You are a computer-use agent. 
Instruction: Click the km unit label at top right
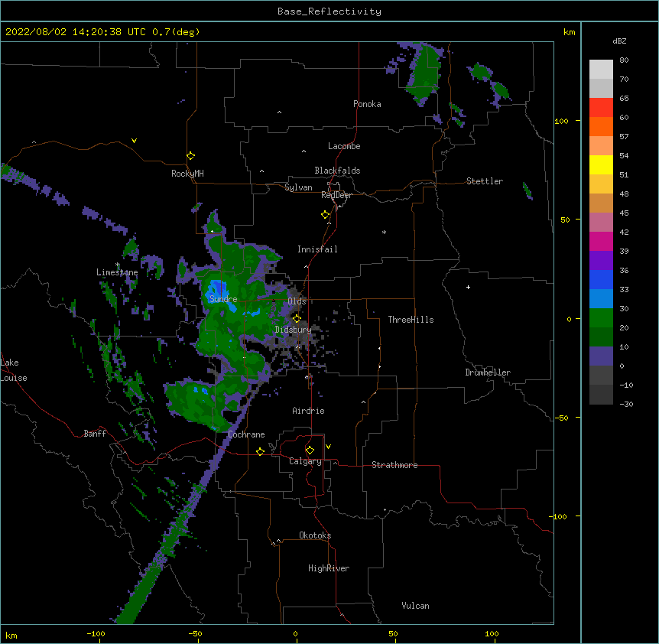[x=569, y=32]
